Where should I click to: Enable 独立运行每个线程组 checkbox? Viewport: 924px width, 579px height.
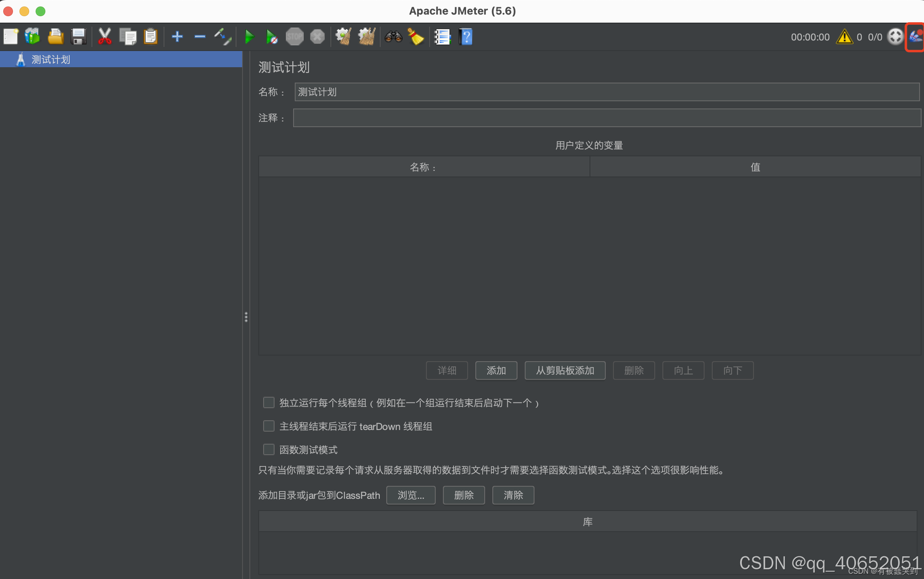(x=269, y=402)
